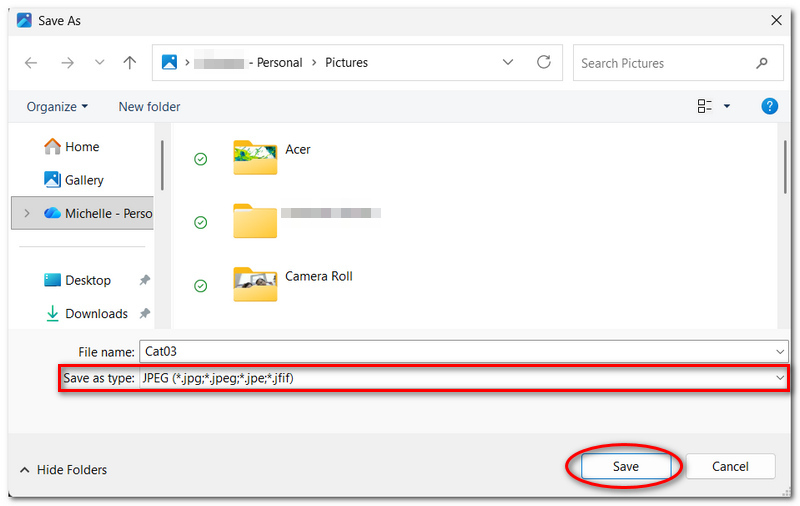This screenshot has width=800, height=506.
Task: Open the Save as type JPEG combo box
Action: pos(463,378)
